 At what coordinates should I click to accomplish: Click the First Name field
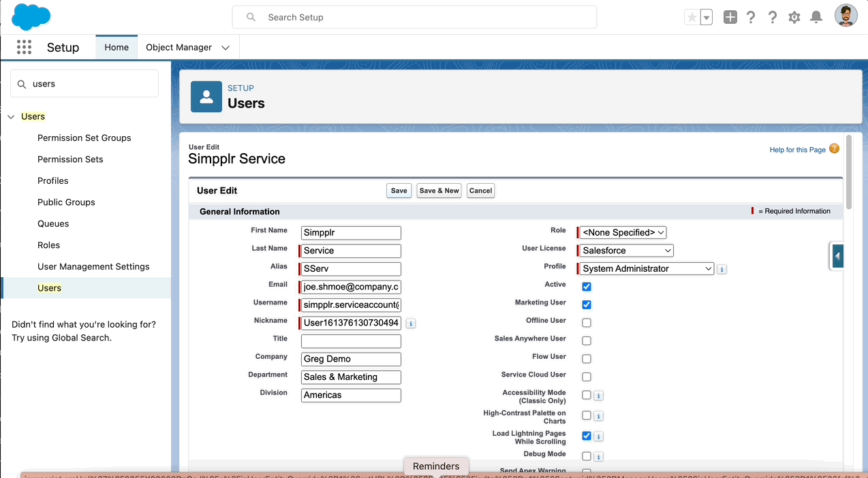(x=351, y=233)
